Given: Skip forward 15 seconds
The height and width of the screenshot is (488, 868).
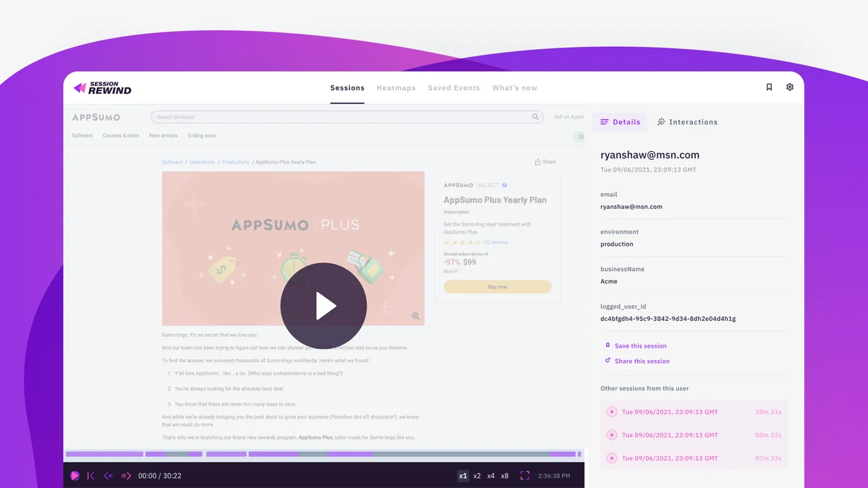Looking at the screenshot, I should pos(127,476).
